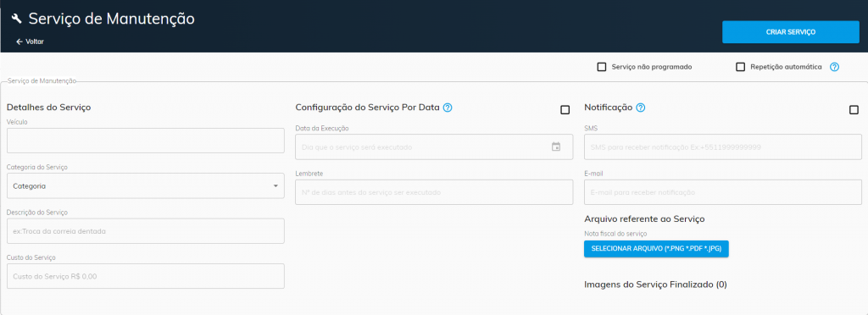Open help icon for Configuração do Serviço Por Data
This screenshot has height=315, width=868.
click(x=448, y=108)
